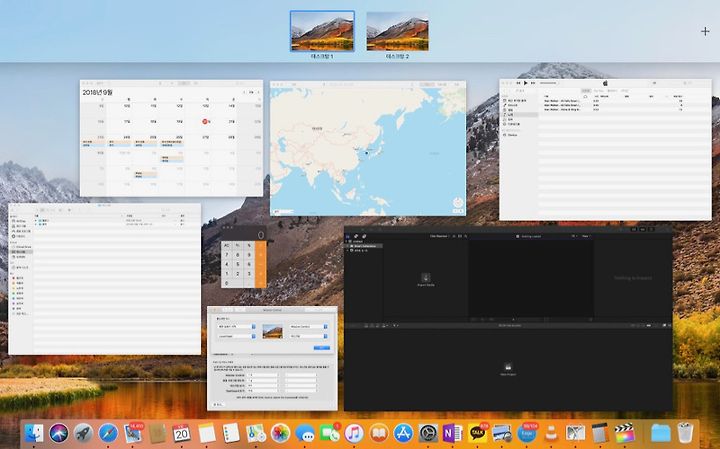Image resolution: width=720 pixels, height=449 pixels.
Task: Open bottom-right hot corner dropdown
Action: click(x=309, y=337)
